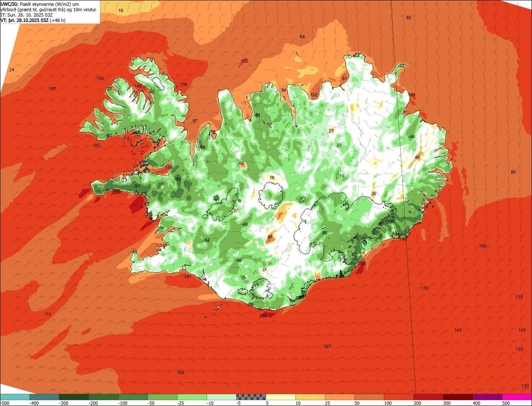Click the flux value -46 in the east

(x=411, y=137)
